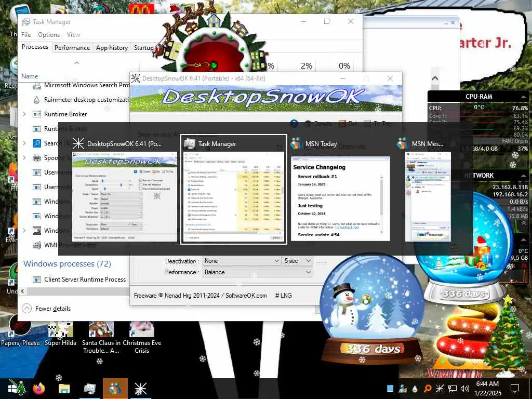Image resolution: width=532 pixels, height=399 pixels.
Task: Activate DesktopSnowOK snowflake taskbar button
Action: [x=140, y=389]
